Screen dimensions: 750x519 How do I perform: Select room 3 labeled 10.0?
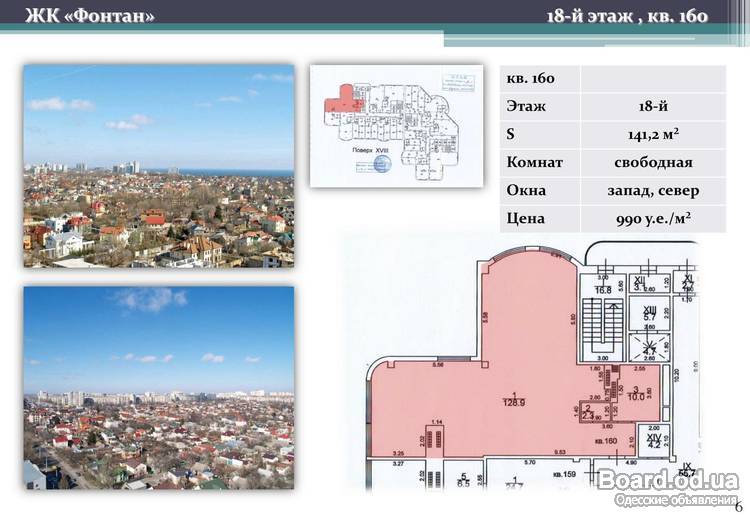634,396
